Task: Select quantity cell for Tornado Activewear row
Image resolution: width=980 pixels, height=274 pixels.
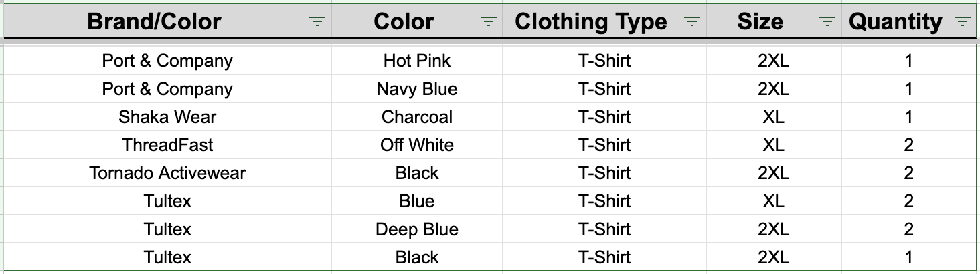Action: tap(908, 173)
